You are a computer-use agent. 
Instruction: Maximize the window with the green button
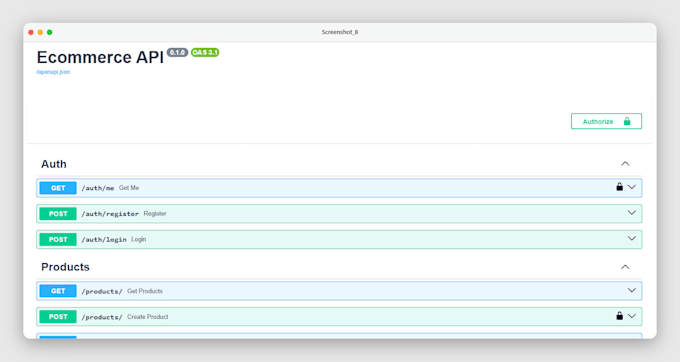[49, 32]
